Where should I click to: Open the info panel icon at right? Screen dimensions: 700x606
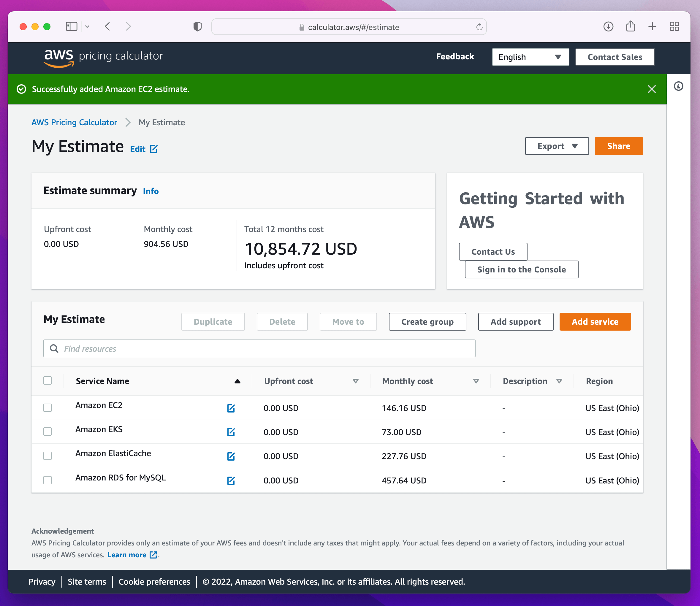click(x=678, y=86)
